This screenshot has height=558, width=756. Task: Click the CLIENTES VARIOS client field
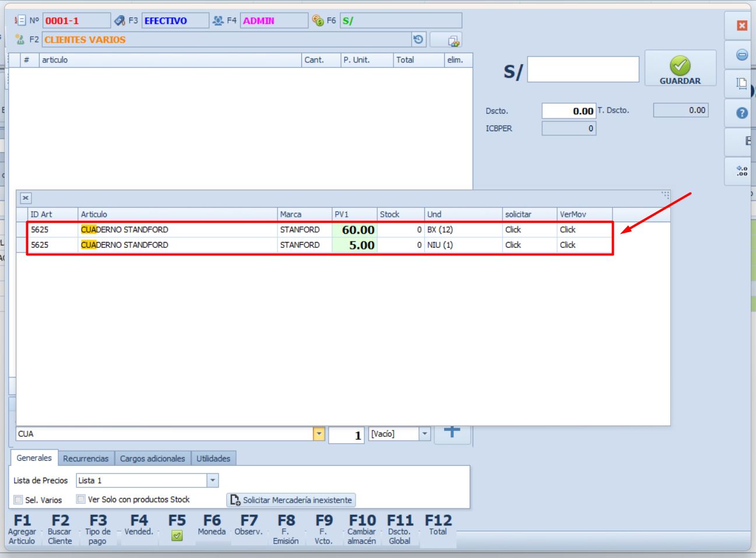coord(226,40)
